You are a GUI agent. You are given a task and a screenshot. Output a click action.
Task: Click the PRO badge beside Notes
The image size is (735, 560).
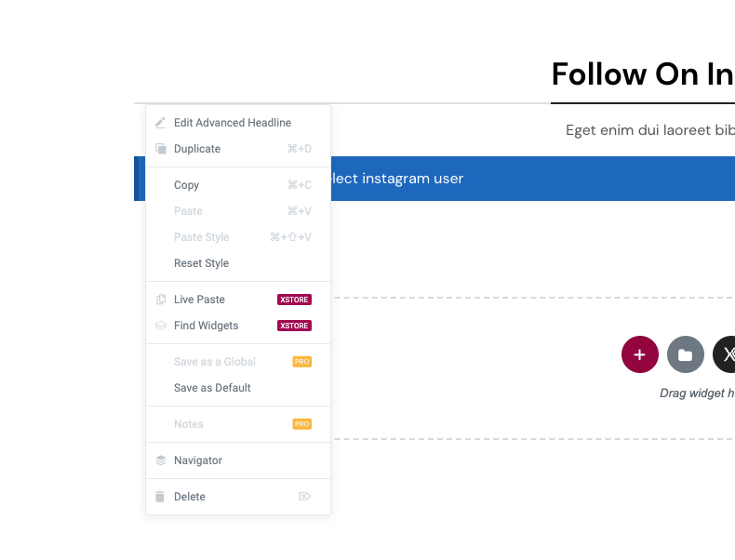point(301,424)
